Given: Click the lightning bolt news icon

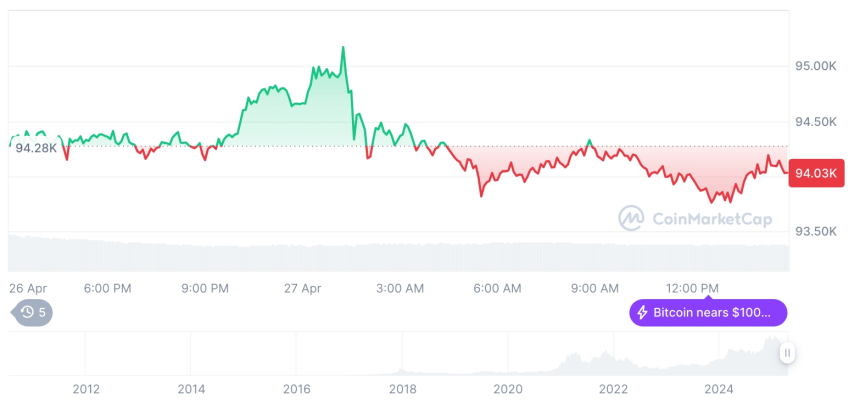Looking at the screenshot, I should pos(642,313).
